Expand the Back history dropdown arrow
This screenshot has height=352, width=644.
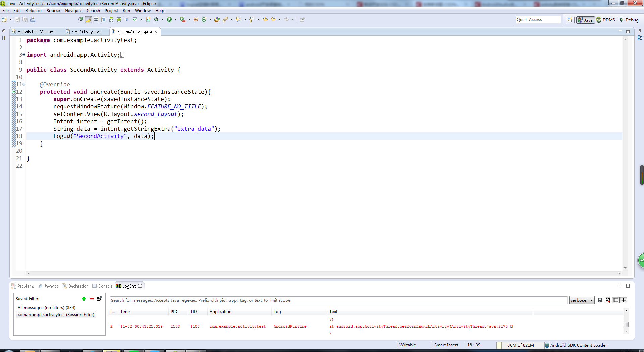(x=279, y=20)
